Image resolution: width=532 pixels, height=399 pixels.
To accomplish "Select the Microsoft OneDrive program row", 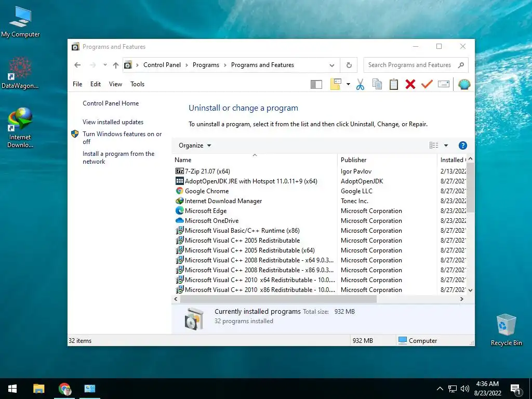I will pyautogui.click(x=207, y=220).
